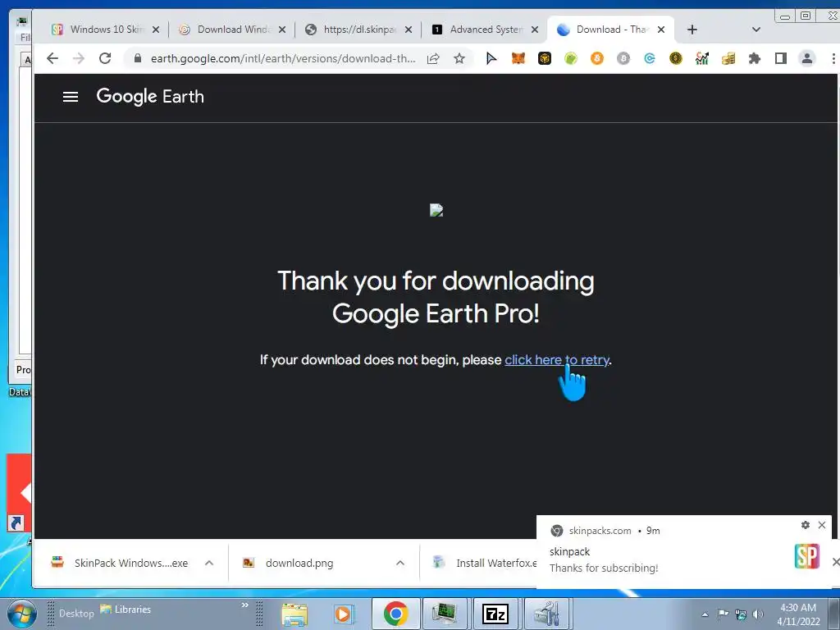
Task: Open a new browser tab
Action: pos(692,30)
